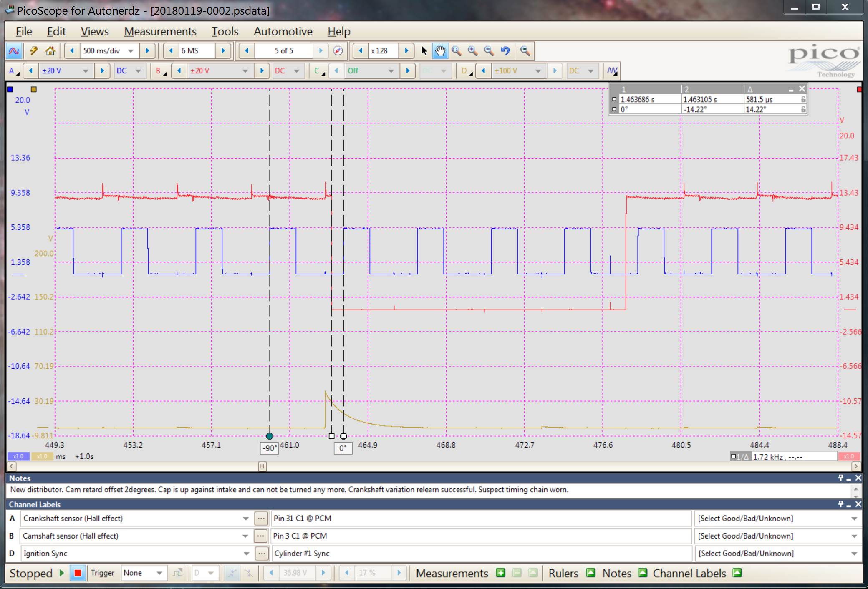The height and width of the screenshot is (589, 868).
Task: Click the horizontal scrollbar thumb
Action: coord(262,466)
